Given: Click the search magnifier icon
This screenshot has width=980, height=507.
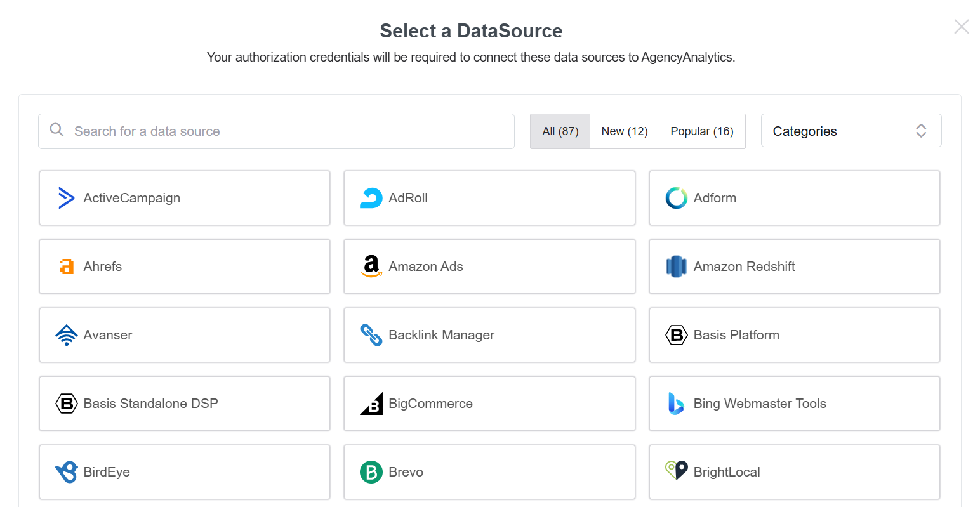Looking at the screenshot, I should point(56,130).
